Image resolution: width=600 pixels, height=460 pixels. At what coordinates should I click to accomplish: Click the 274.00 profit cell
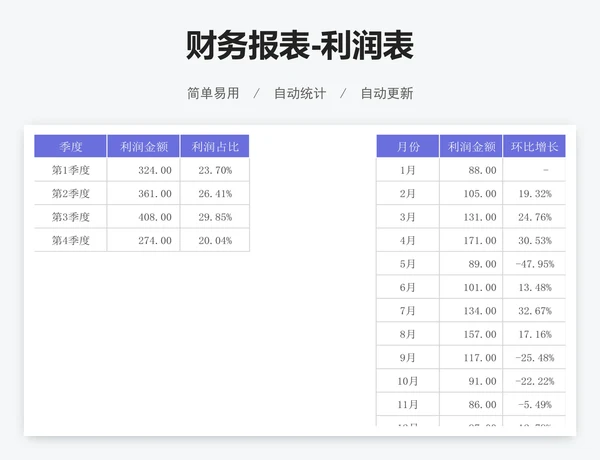(143, 240)
